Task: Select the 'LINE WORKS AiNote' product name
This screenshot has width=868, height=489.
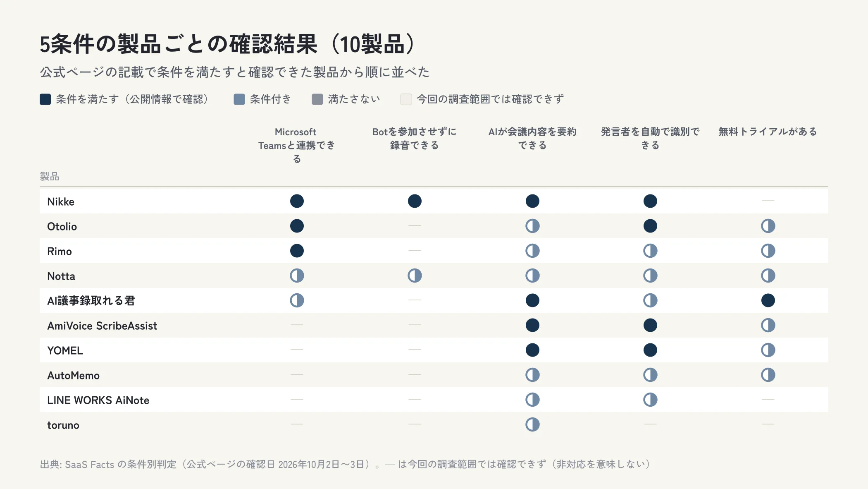Action: pos(98,400)
